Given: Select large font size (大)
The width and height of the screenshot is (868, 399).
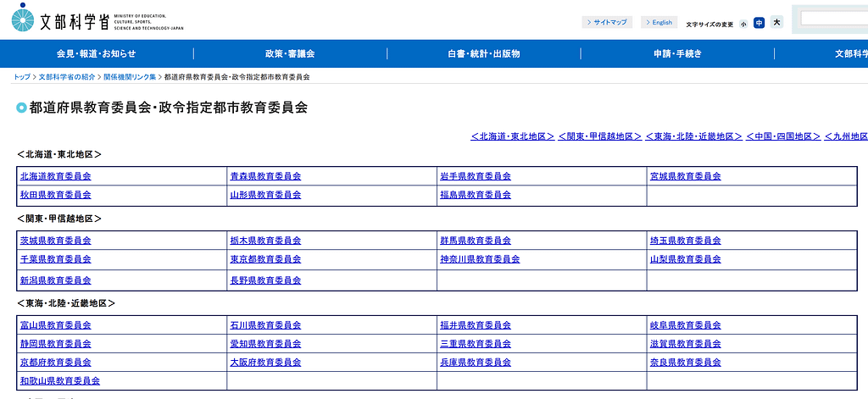Looking at the screenshot, I should pos(776,23).
